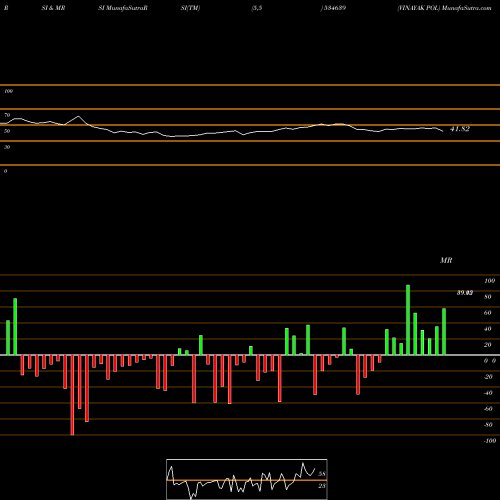
Task: Click the SI & MR header label
Action: pyautogui.click(x=53, y=8)
